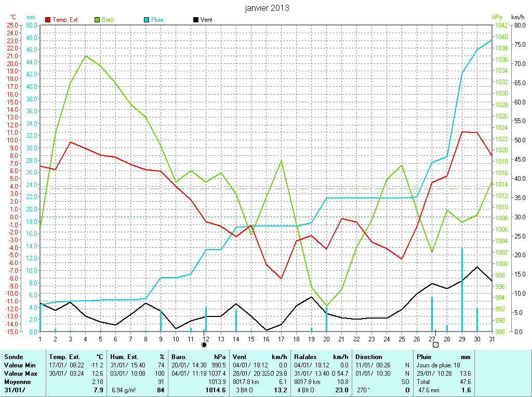Viewport: 532px width, 397px height.
Task: Click the new moon icon below day 12
Action: pos(204,345)
